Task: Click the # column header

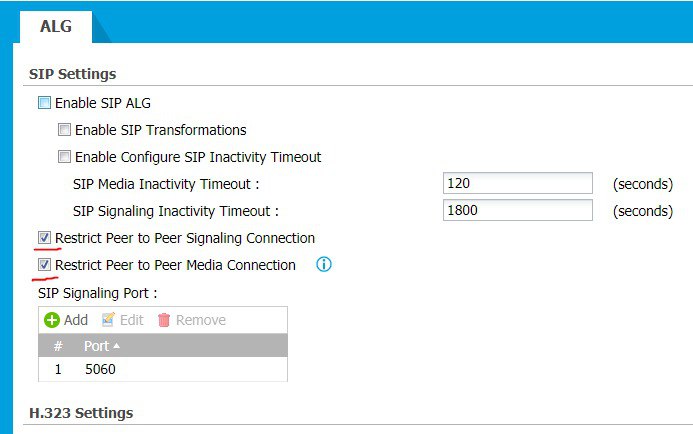Action: (58, 345)
